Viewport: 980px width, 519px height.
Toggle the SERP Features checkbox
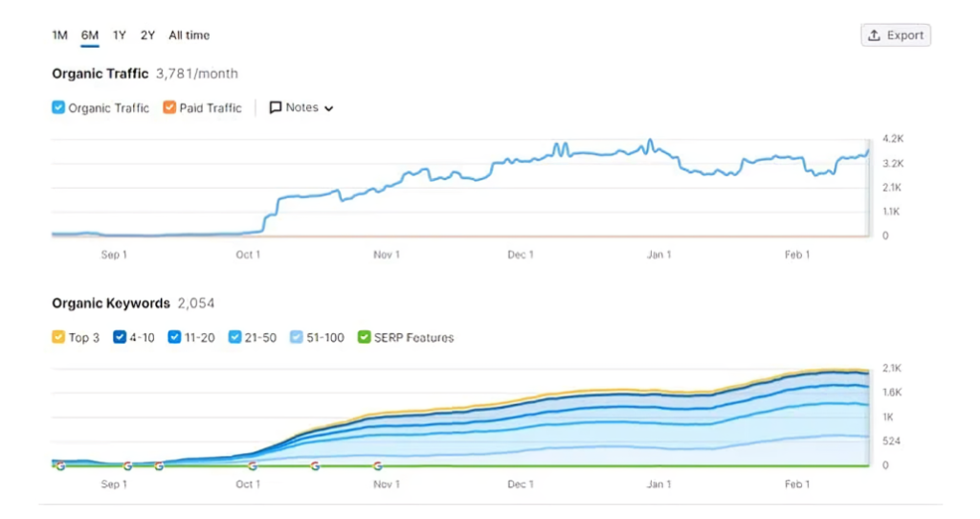click(x=364, y=337)
